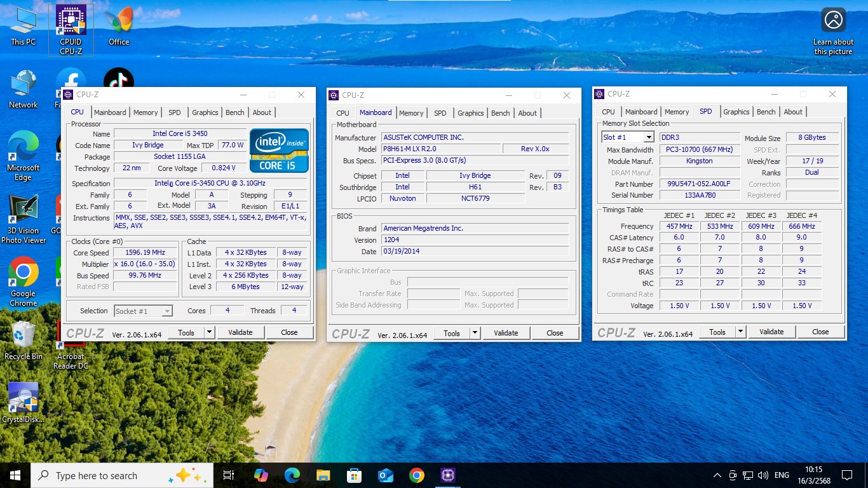The image size is (868, 488).
Task: Open Bench tab in the CPU window
Action: 235,112
